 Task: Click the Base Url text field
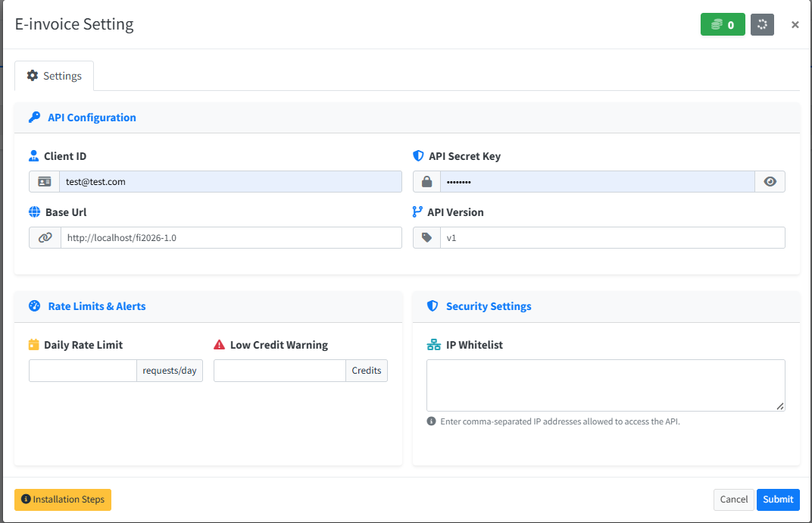pyautogui.click(x=230, y=238)
